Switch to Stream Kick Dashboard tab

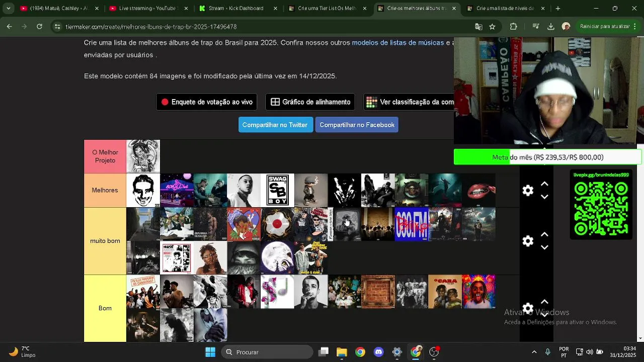click(x=236, y=9)
